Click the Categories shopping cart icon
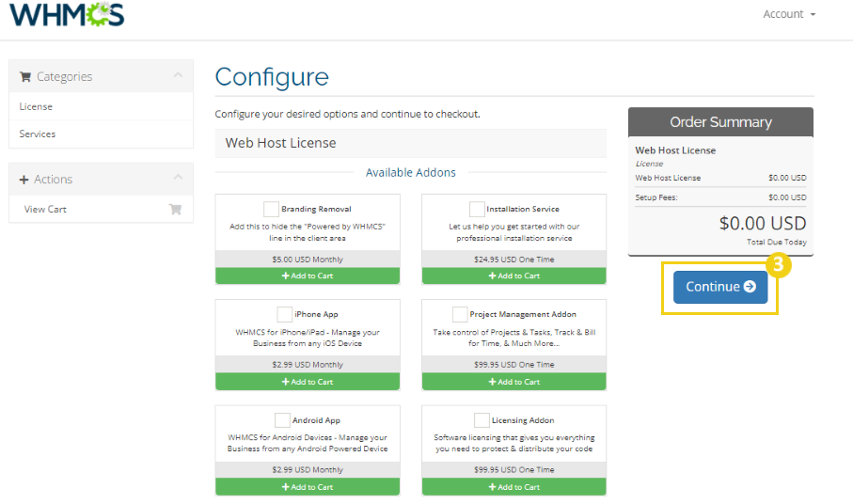Image resolution: width=853 pixels, height=504 pixels. pyautogui.click(x=25, y=77)
